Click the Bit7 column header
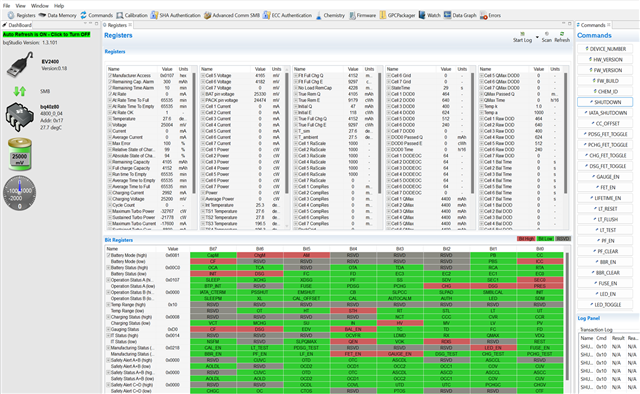Screen dimensions: 640x394 coord(213,249)
